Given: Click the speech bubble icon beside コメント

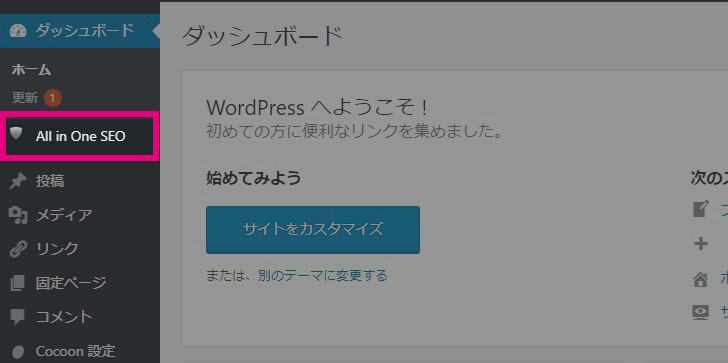Looking at the screenshot, I should tap(18, 317).
